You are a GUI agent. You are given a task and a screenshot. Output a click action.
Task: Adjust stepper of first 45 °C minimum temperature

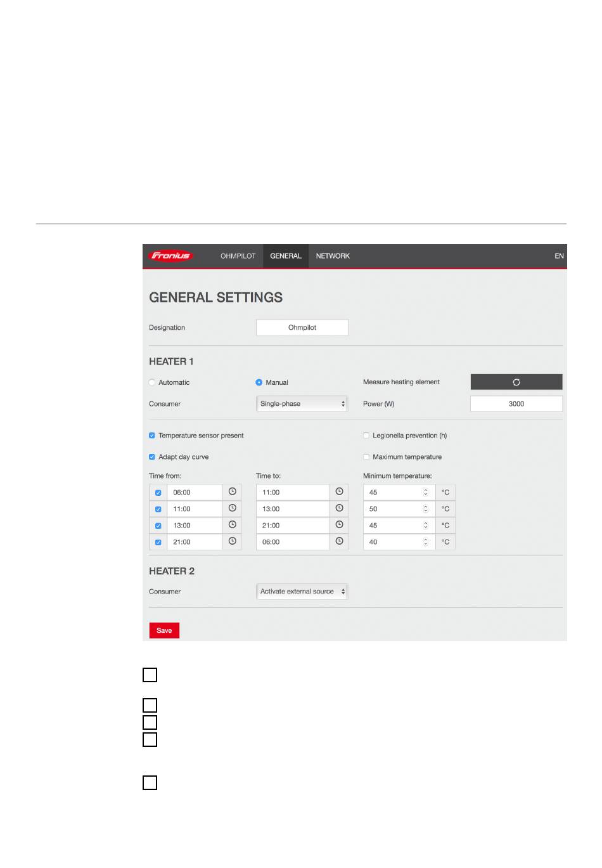[426, 492]
